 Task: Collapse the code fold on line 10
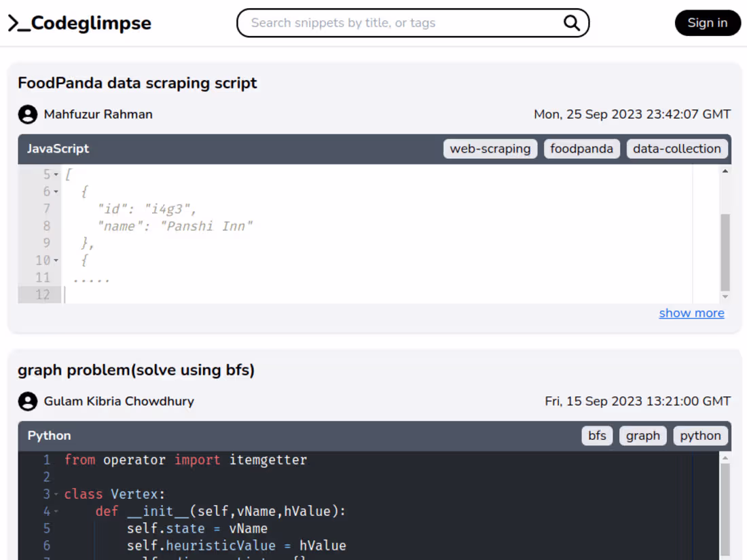point(56,260)
